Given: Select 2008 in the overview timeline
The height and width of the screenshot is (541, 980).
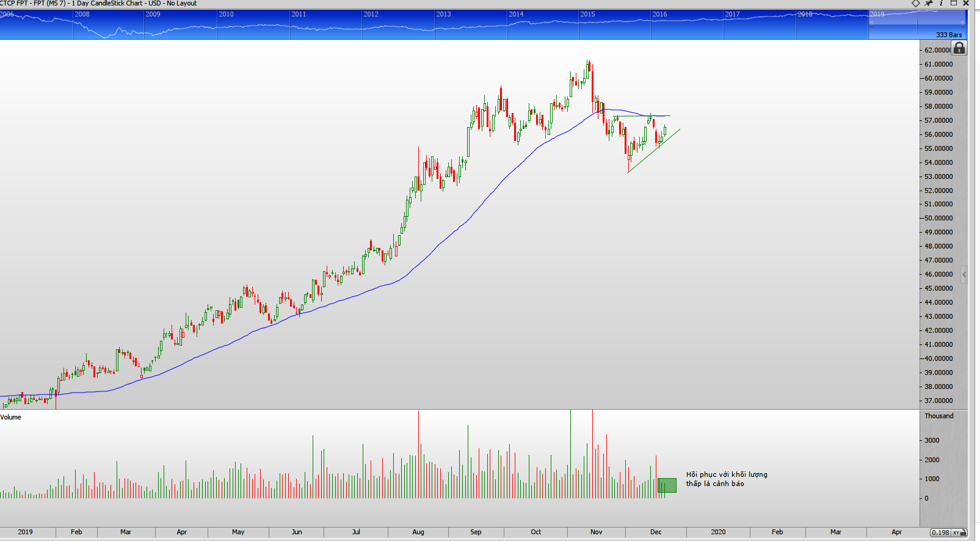Looking at the screenshot, I should (x=82, y=14).
